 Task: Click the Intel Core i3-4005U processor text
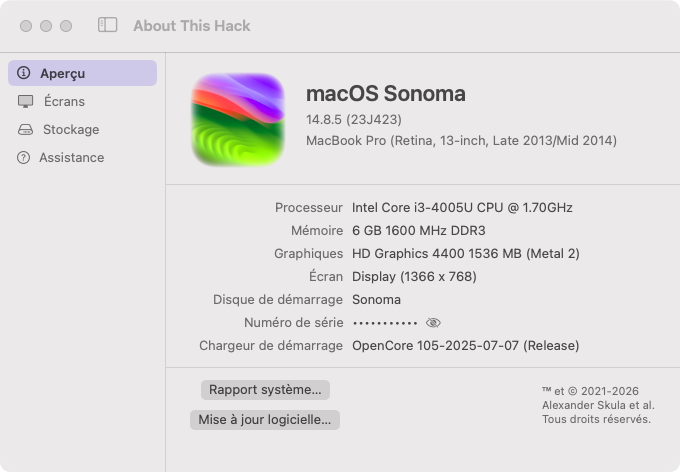coord(462,208)
